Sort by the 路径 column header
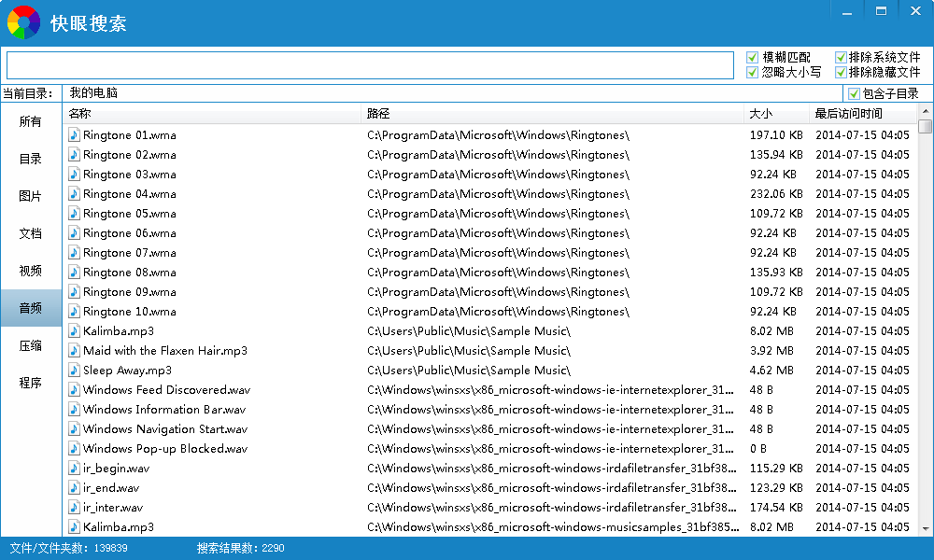This screenshot has height=560, width=934. (552, 113)
